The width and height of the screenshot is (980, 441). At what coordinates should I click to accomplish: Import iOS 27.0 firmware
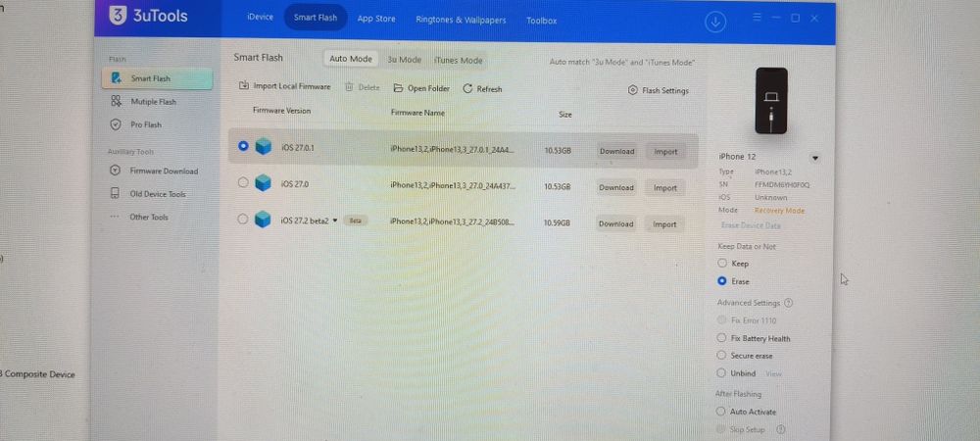point(665,188)
